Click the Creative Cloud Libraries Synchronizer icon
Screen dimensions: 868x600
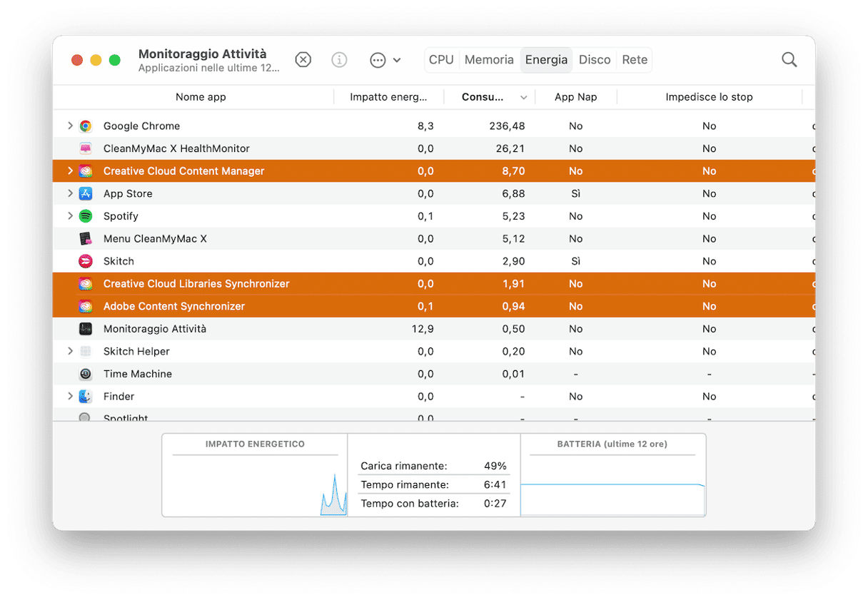86,284
